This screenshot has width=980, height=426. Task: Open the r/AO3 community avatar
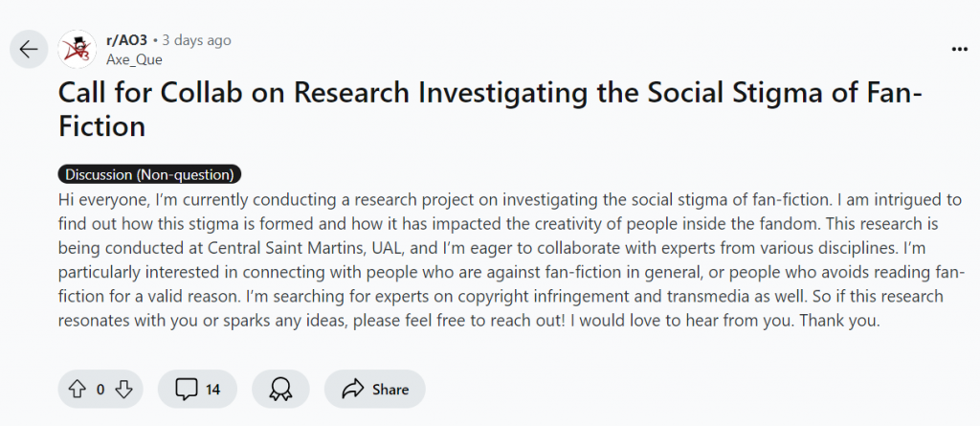[x=77, y=50]
